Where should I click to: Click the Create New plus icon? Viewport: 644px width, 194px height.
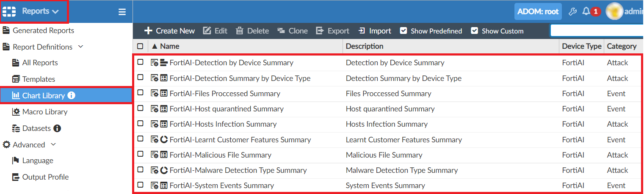[x=148, y=30]
